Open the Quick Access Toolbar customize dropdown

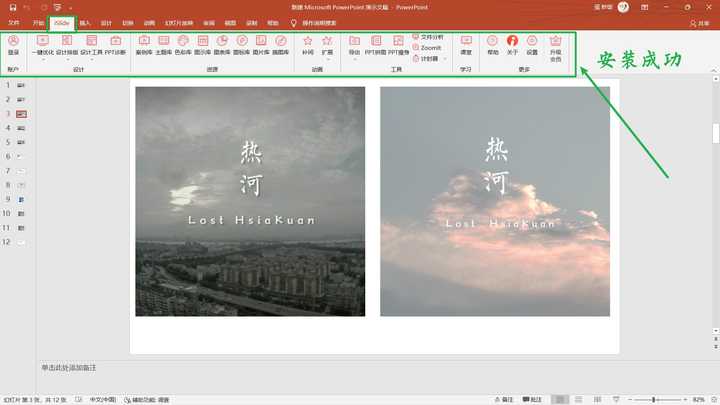pyautogui.click(x=70, y=8)
